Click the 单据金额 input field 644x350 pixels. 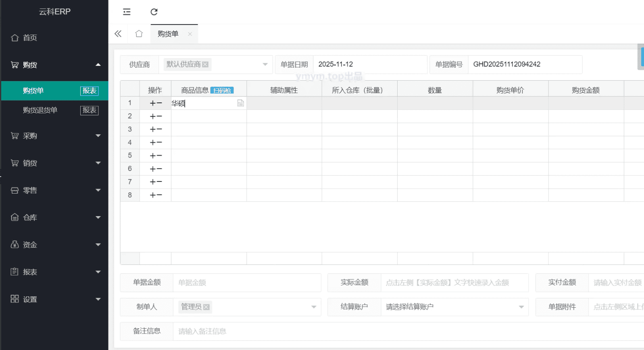point(247,283)
